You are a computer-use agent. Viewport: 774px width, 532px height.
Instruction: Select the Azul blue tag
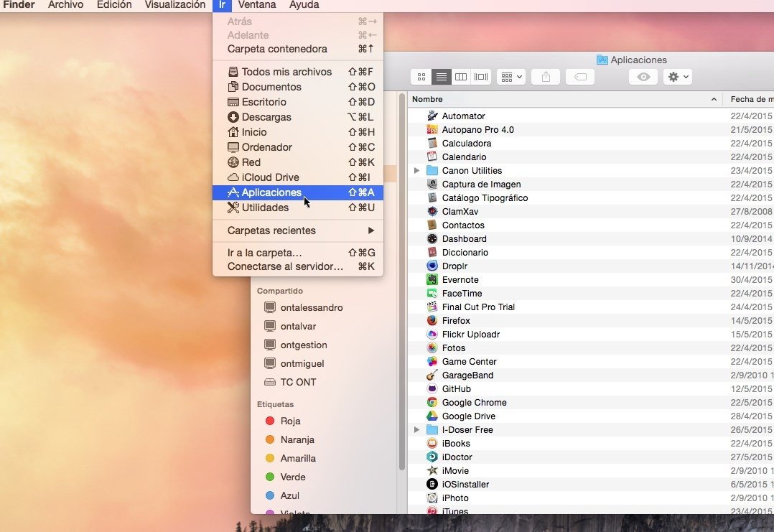pos(282,495)
